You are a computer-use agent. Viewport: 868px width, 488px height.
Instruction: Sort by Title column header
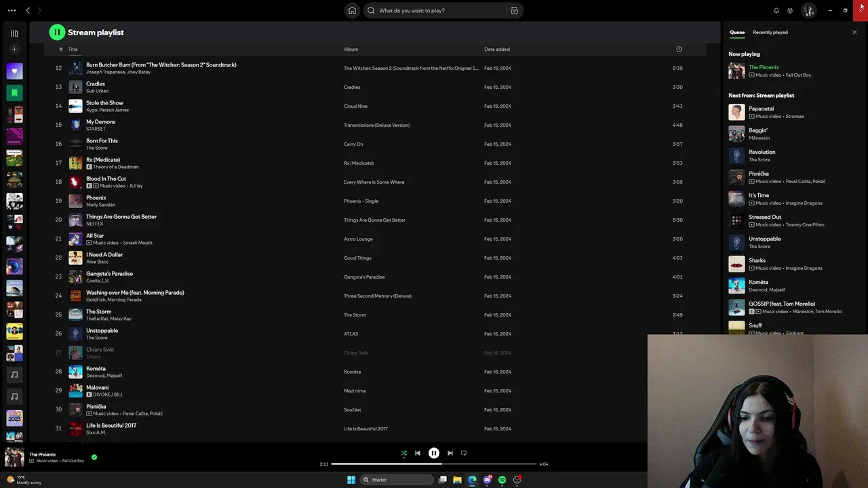click(73, 49)
